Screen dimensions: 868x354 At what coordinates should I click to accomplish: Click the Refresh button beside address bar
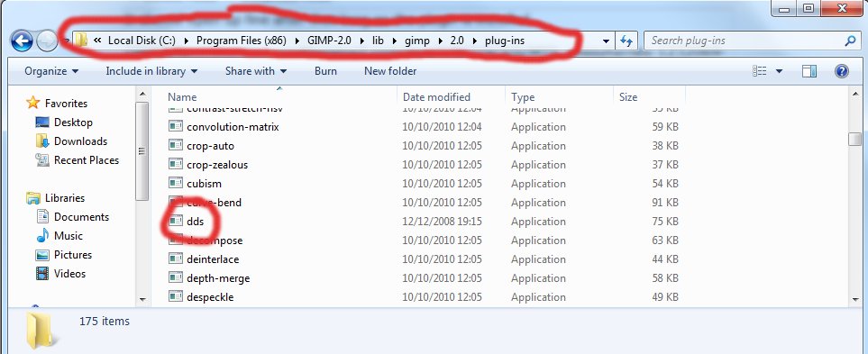(626, 41)
